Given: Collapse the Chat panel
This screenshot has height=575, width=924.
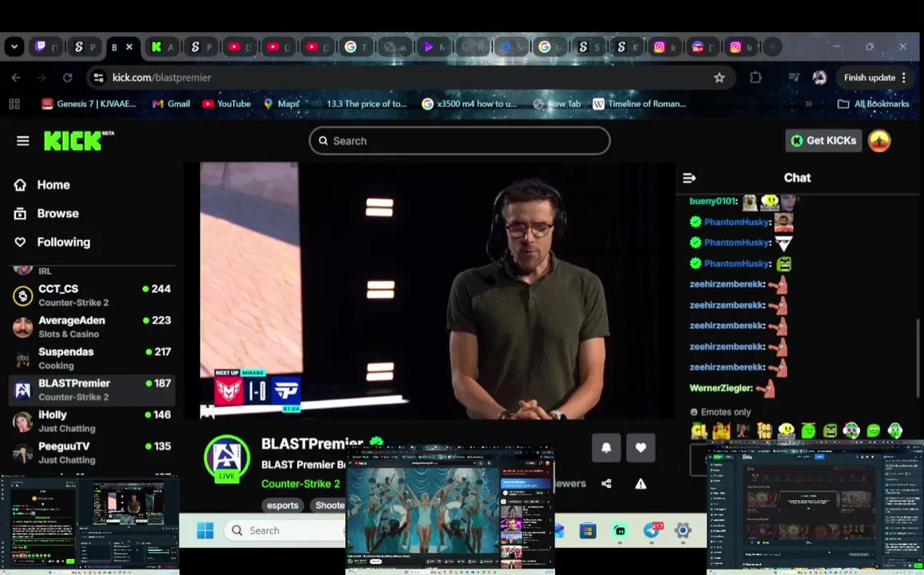Looking at the screenshot, I should pos(689,178).
